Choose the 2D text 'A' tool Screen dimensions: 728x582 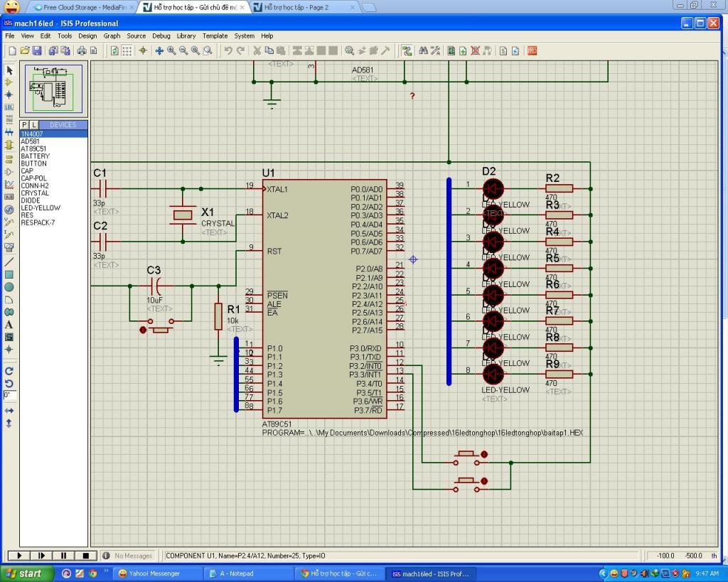pos(9,325)
